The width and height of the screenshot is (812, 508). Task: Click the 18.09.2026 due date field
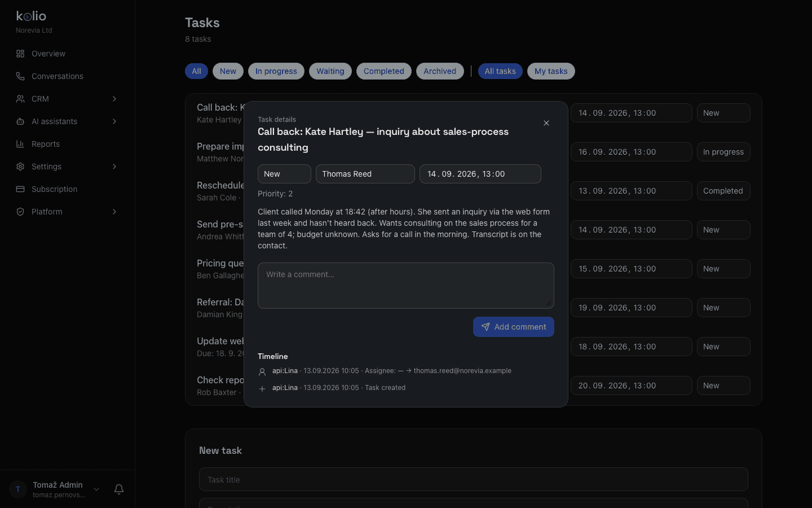[x=632, y=347]
